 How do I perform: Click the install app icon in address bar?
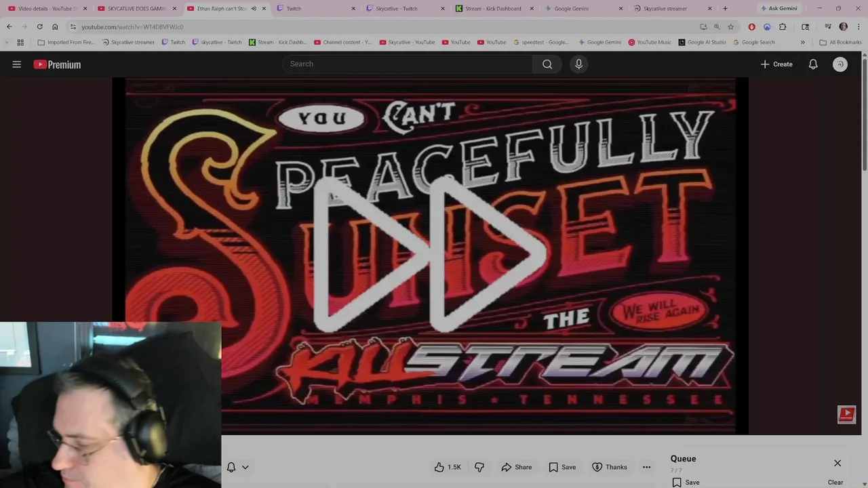[703, 26]
